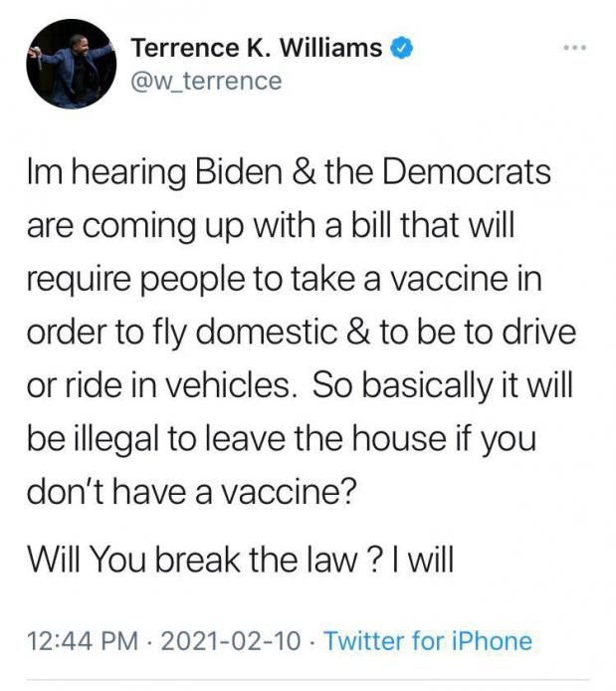Open Terrence K. Williams profile avatar
616x691 pixels.
tap(72, 64)
